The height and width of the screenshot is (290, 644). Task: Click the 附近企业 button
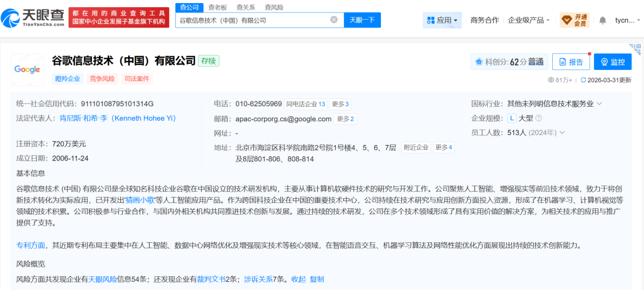(x=416, y=147)
